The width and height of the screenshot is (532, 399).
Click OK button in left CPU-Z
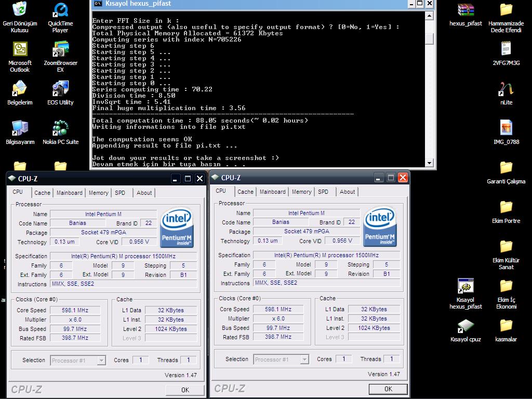pos(185,390)
